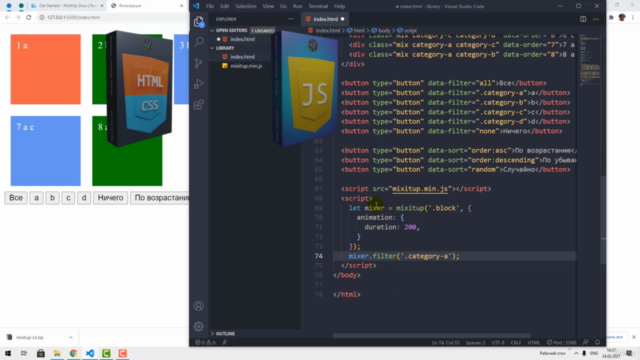Open the Help menu

339,6
